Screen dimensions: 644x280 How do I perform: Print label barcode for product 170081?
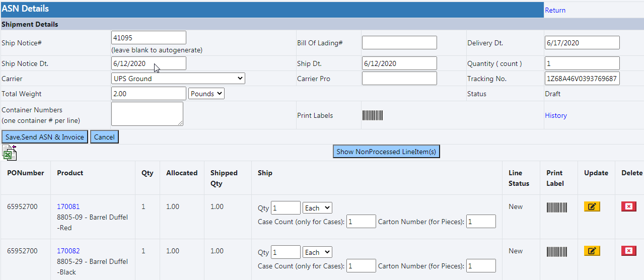tap(556, 207)
